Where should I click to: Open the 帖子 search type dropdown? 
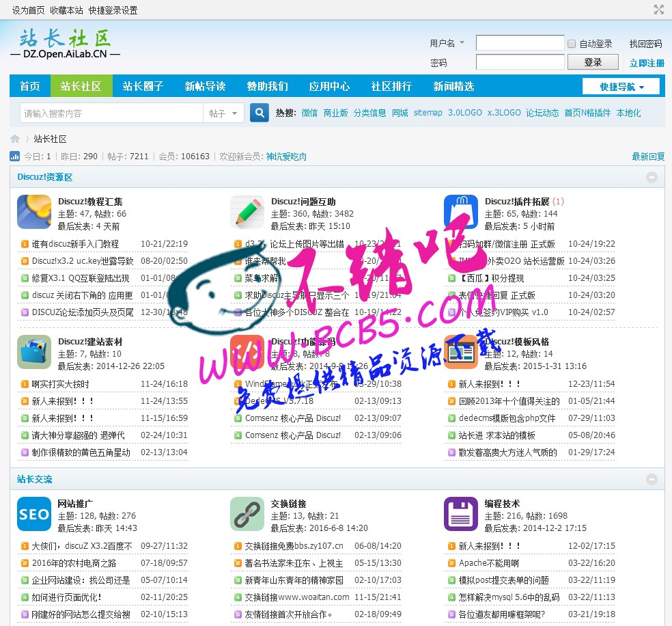pyautogui.click(x=223, y=113)
